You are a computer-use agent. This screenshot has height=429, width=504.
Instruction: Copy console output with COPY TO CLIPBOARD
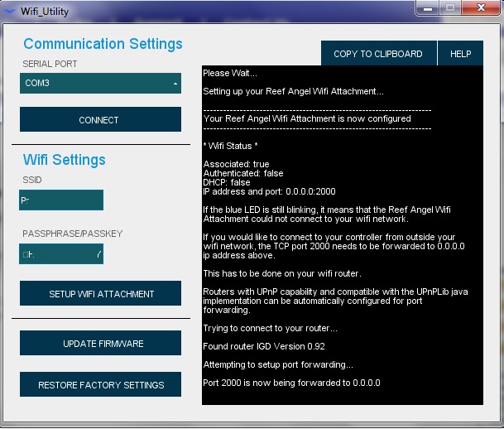pos(377,54)
